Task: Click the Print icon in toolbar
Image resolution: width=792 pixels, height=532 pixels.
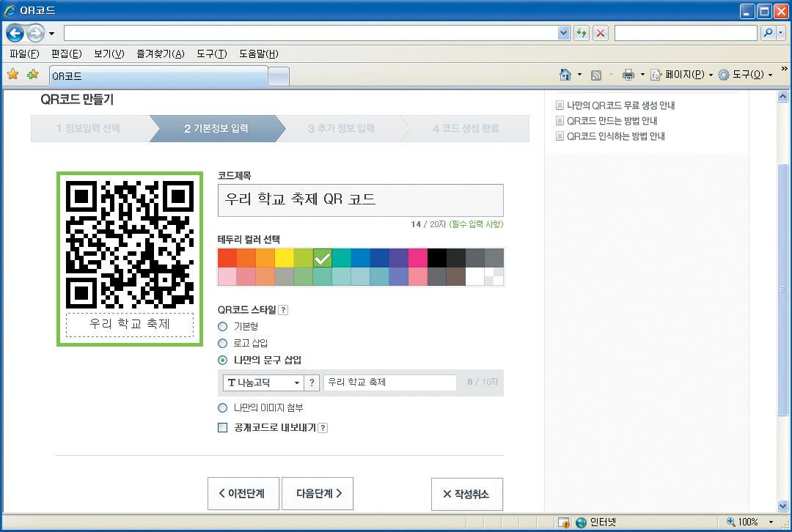Action: click(x=628, y=75)
